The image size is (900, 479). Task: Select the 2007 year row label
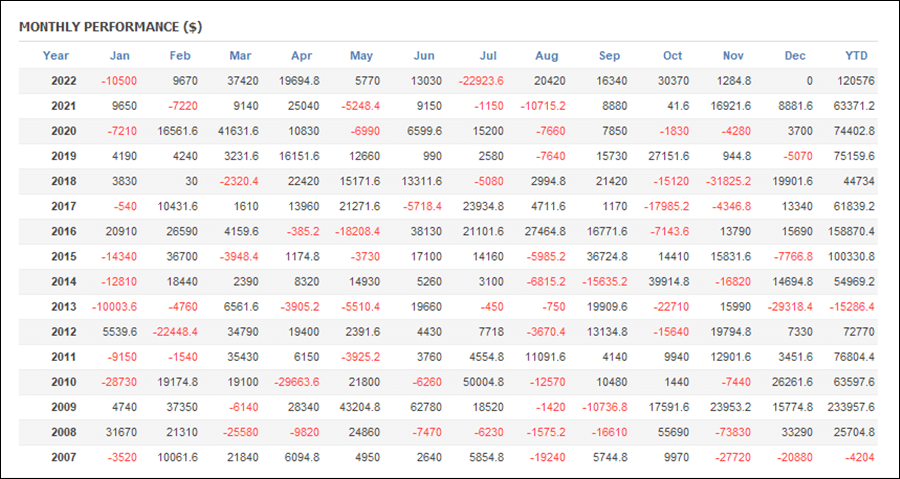pos(63,457)
